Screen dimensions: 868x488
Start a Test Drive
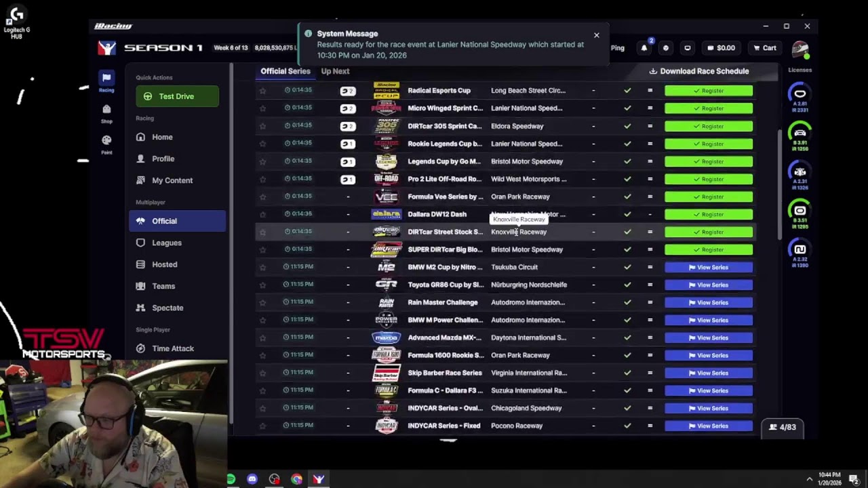tap(177, 96)
